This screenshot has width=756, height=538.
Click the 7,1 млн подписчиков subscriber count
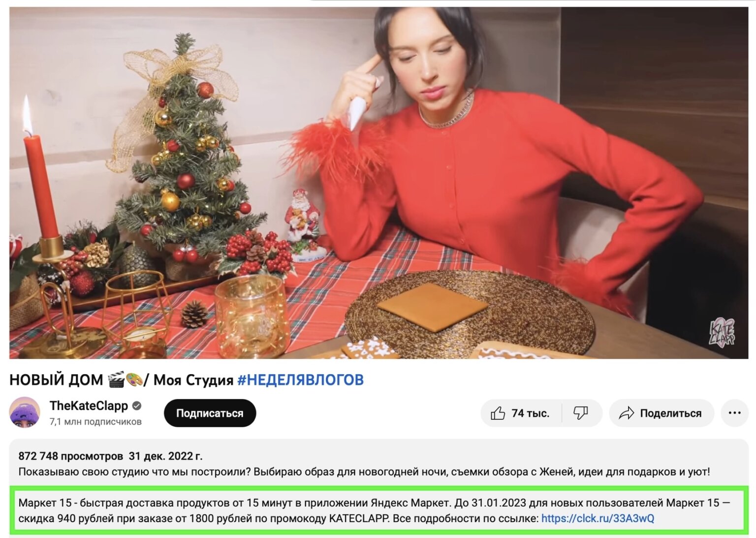tap(95, 422)
